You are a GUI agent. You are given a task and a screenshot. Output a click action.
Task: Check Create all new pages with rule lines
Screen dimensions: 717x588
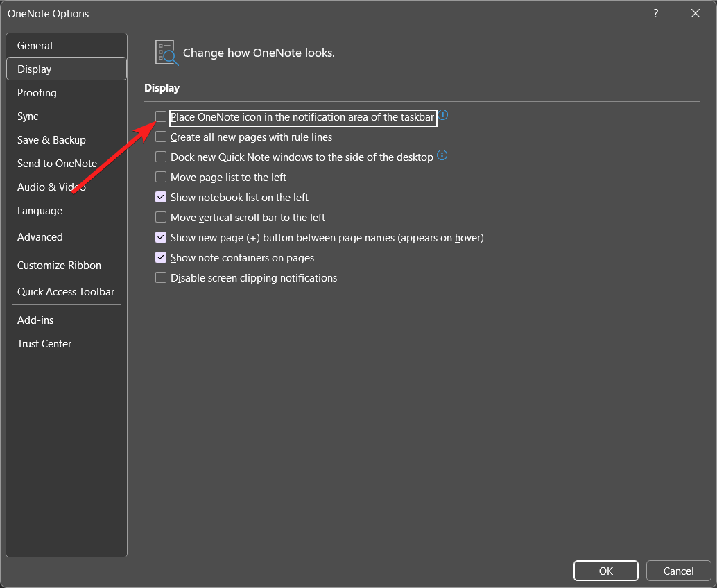(161, 137)
